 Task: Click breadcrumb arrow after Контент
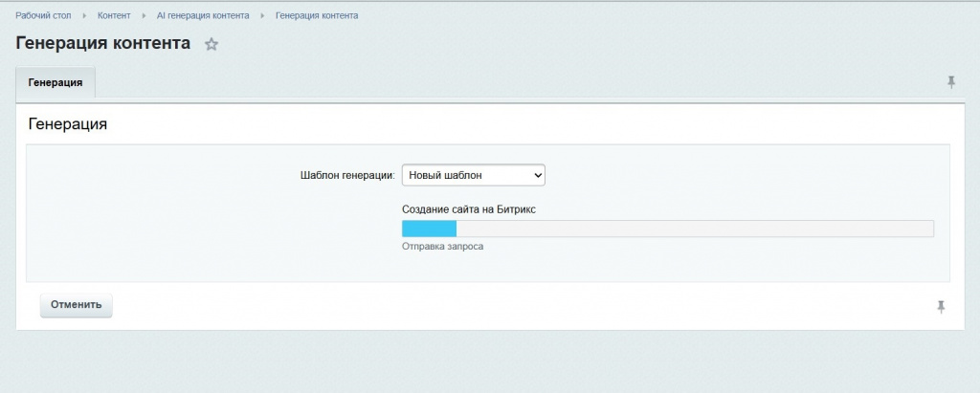point(144,16)
